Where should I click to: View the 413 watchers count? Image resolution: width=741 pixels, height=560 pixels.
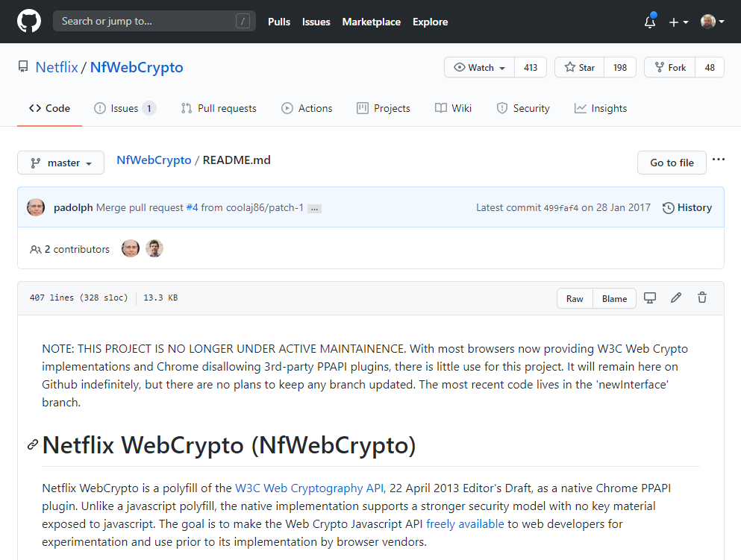(x=531, y=68)
